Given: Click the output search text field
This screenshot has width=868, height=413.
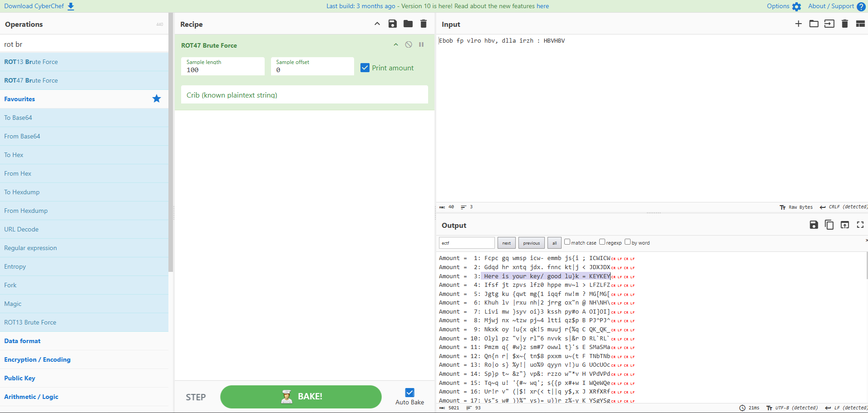Looking at the screenshot, I should [x=467, y=243].
